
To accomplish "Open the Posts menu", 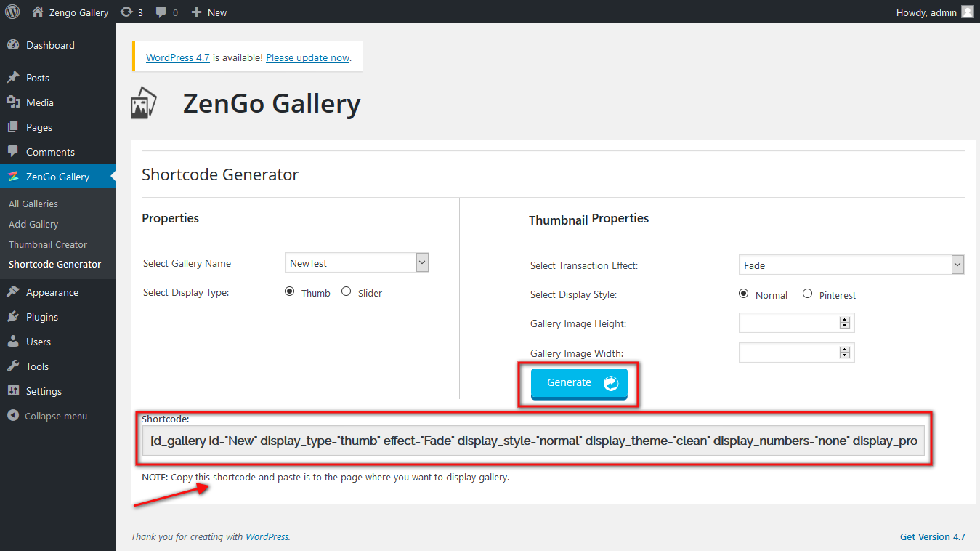I will (x=38, y=78).
